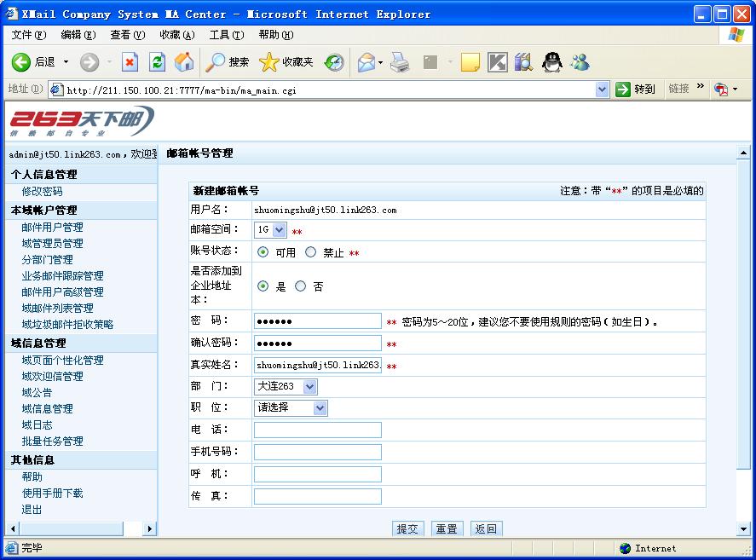Click the QQ penguin toolbar icon
The height and width of the screenshot is (560, 756).
(552, 62)
